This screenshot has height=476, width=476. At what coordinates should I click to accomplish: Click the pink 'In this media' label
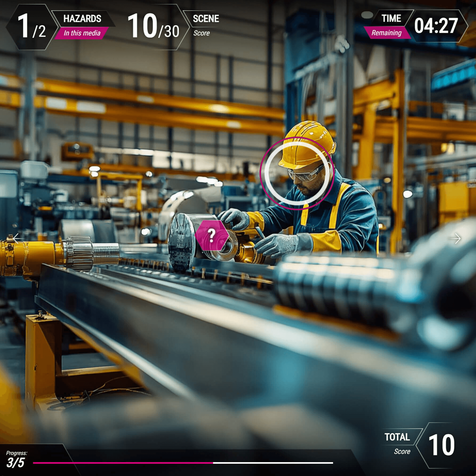point(82,33)
